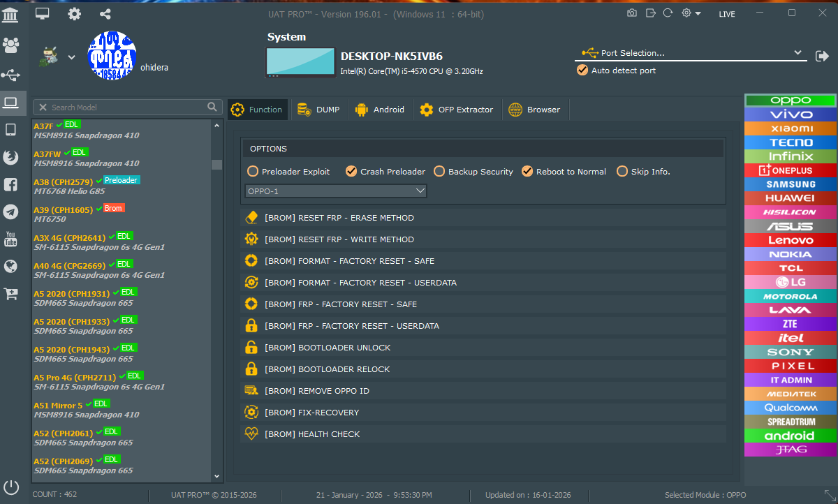This screenshot has height=504, width=838.
Task: Click the search magnifier icon
Action: coord(212,107)
